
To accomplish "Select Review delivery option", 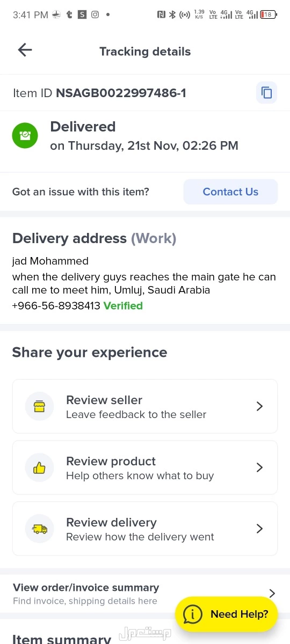I will pyautogui.click(x=145, y=529).
